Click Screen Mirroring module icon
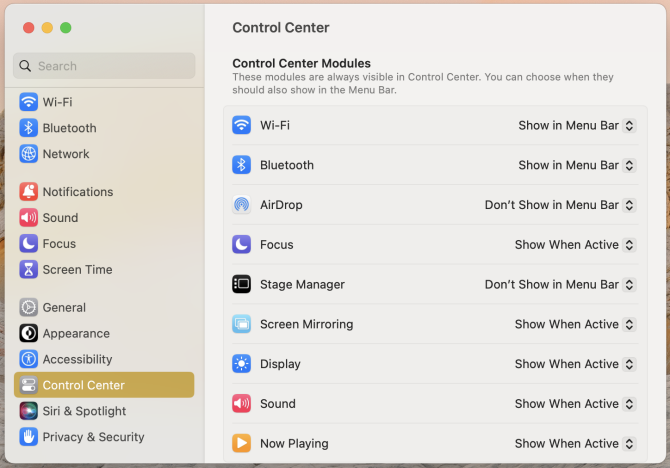Screen dimensions: 670x468 tap(241, 324)
